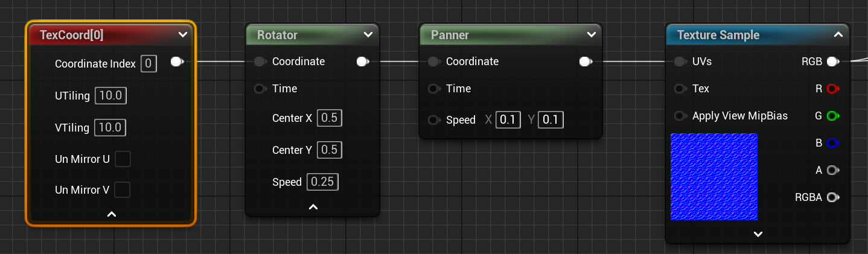Click RGBA output pin

point(833,197)
